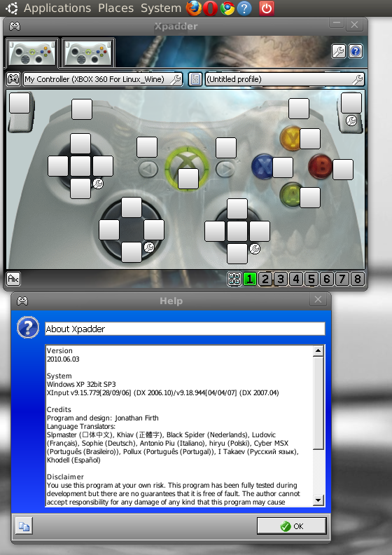The height and width of the screenshot is (555, 392).
Task: Assign the Start button box
Action: [x=226, y=148]
